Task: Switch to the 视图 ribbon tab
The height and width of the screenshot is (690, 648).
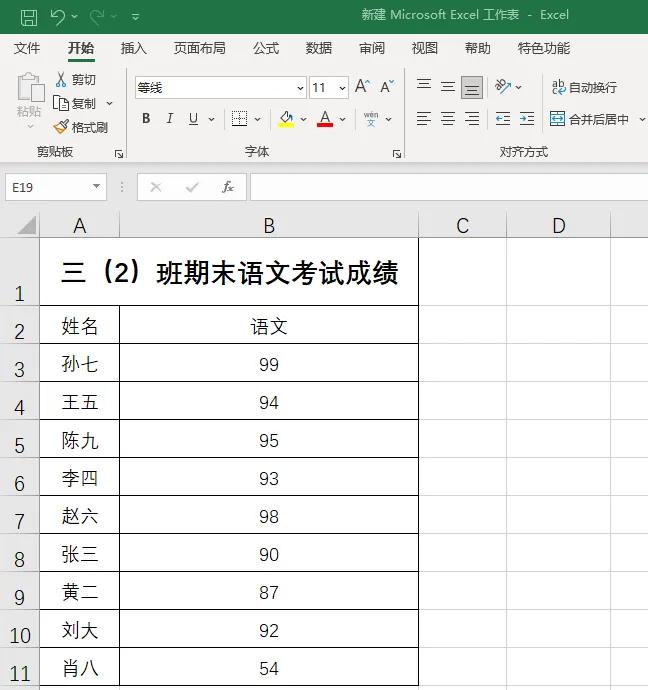Action: (425, 48)
